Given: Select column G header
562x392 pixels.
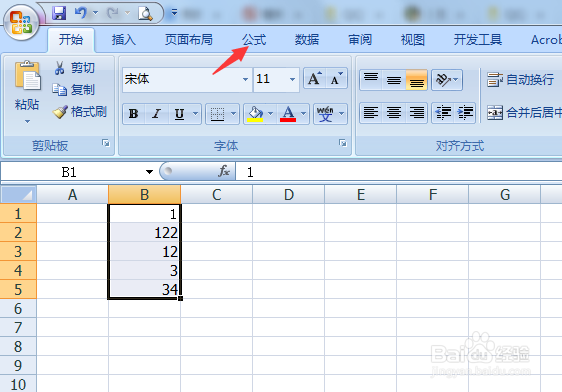Looking at the screenshot, I should [x=505, y=195].
